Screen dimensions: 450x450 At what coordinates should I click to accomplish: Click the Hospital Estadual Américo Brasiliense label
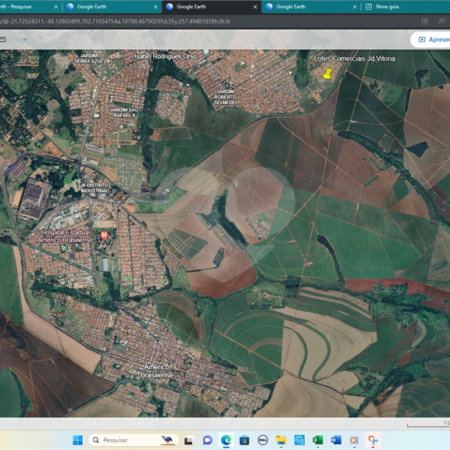pyautogui.click(x=65, y=236)
